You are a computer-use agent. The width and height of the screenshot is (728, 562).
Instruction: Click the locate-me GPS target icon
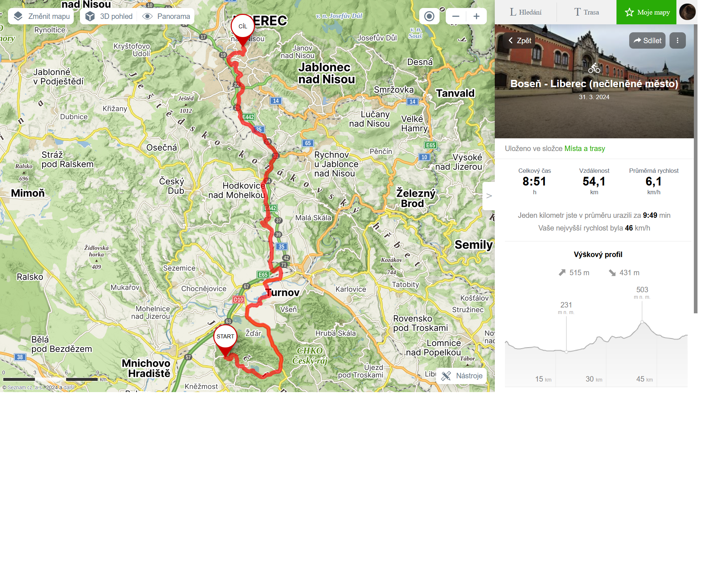[429, 16]
